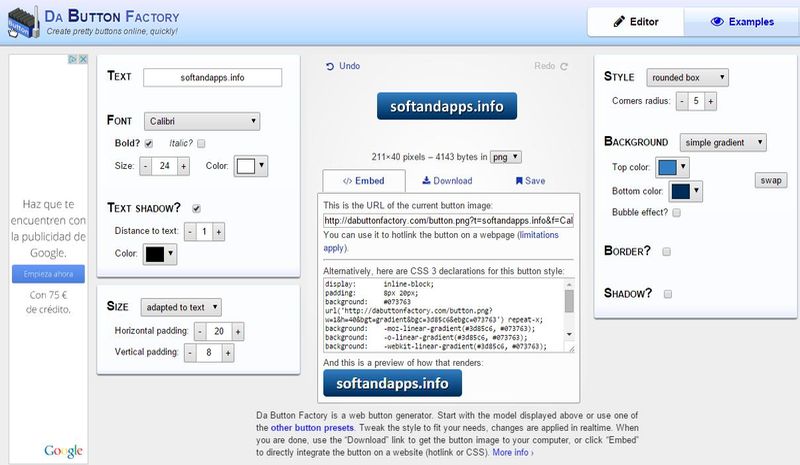Switch to the Examples tab
Viewport: 800px width, 465px height.
[742, 22]
